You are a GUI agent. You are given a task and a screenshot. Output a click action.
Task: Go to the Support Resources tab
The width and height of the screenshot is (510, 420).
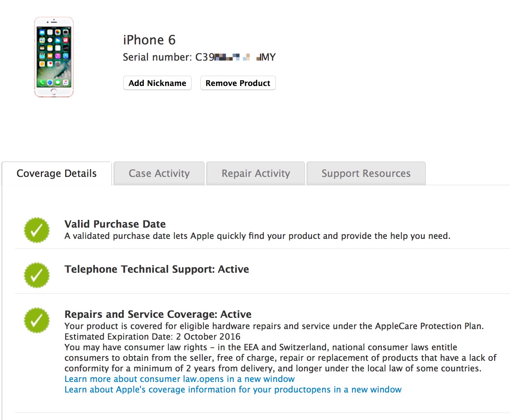(x=366, y=173)
